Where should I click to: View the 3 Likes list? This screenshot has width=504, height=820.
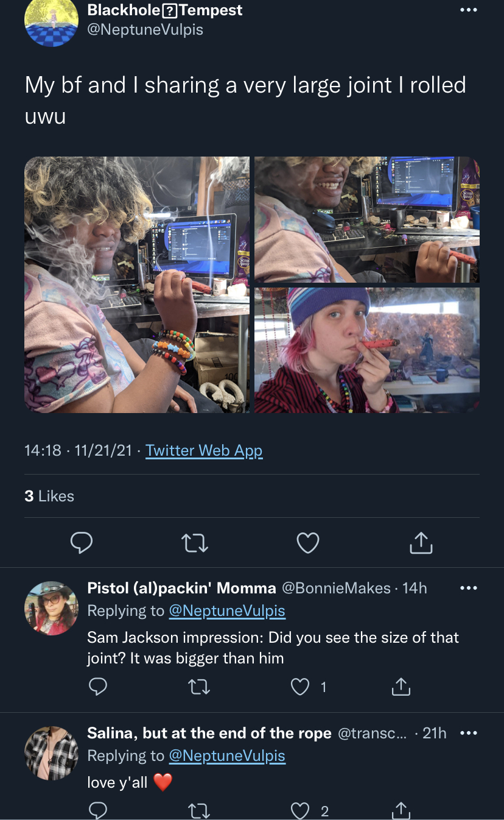(x=49, y=497)
